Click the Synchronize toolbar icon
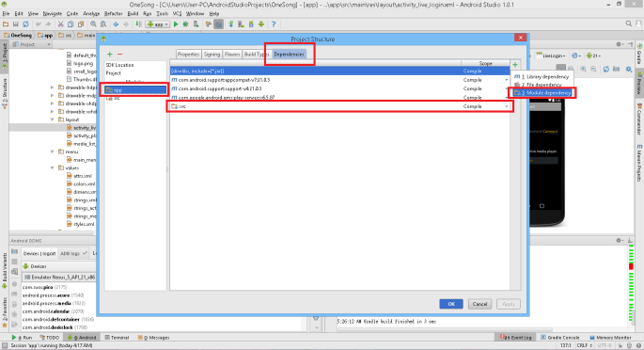The height and width of the screenshot is (350, 644). click(25, 24)
